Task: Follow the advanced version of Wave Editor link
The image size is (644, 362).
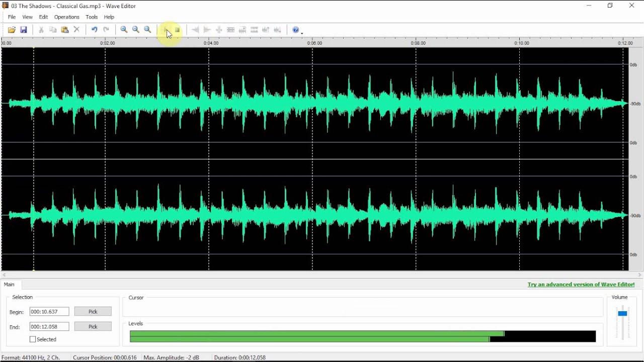Action: pyautogui.click(x=581, y=285)
